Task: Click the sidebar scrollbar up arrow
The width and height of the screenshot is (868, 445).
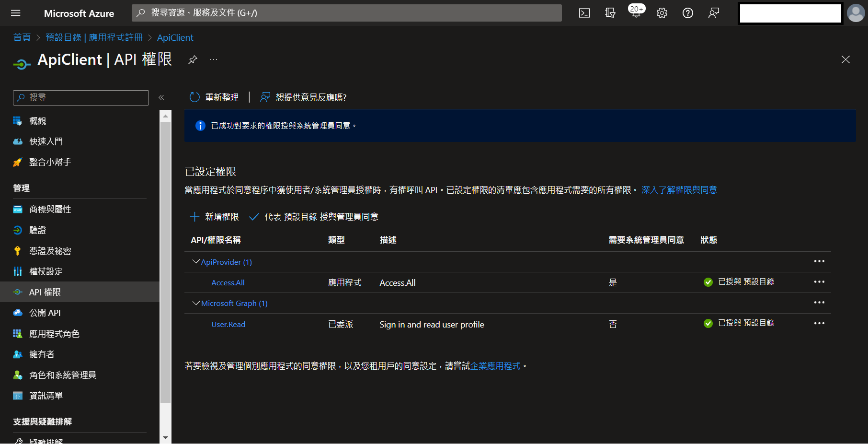Action: tap(165, 116)
